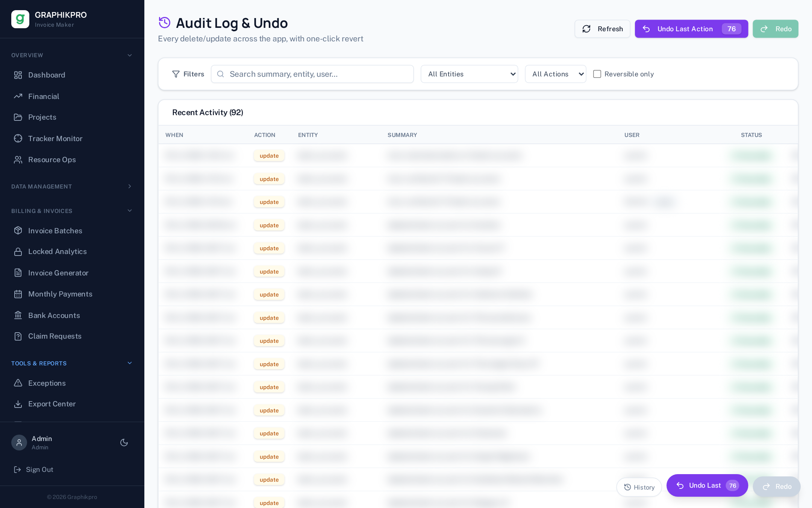Viewport: 812px width, 508px height.
Task: Focus the search summary input field
Action: pos(312,74)
